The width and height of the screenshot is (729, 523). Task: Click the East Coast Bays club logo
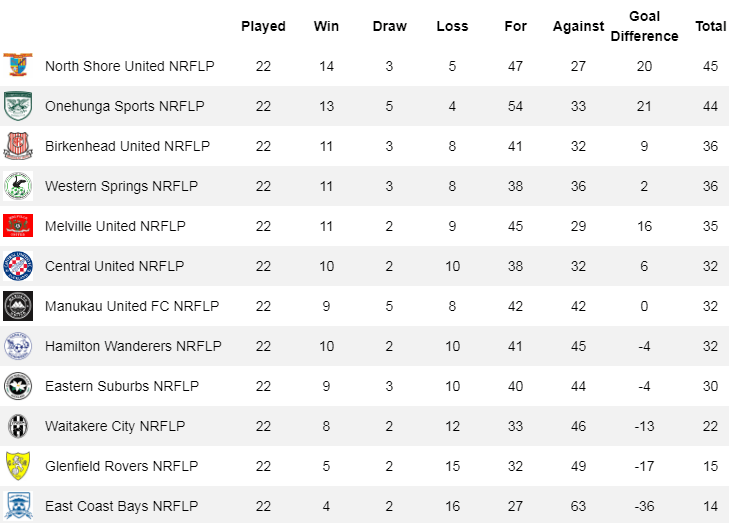(18, 505)
